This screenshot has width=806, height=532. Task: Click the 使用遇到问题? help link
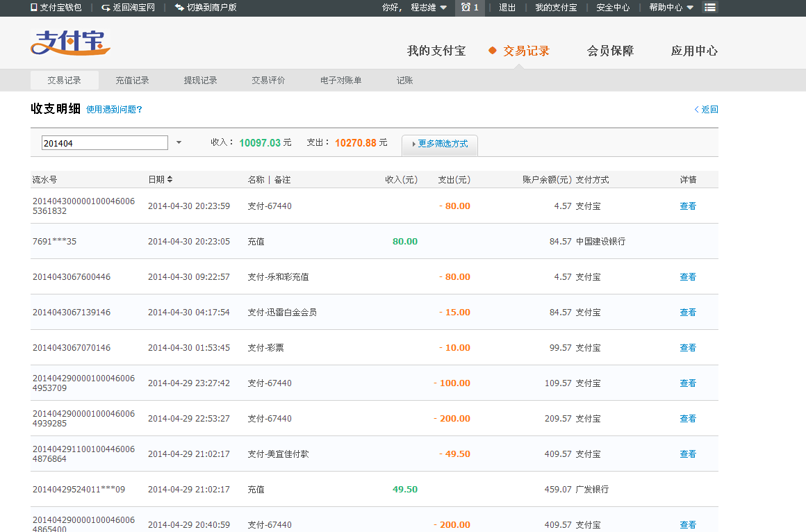coord(114,110)
